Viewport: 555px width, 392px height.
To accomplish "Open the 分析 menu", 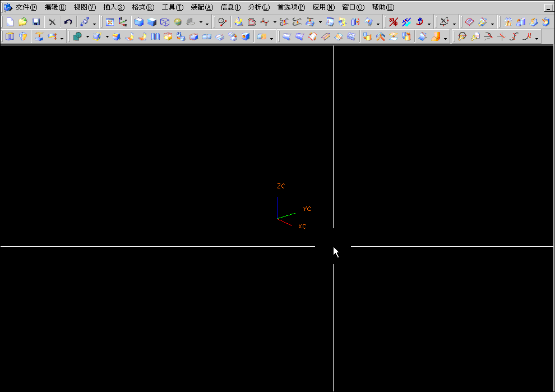I will click(258, 7).
